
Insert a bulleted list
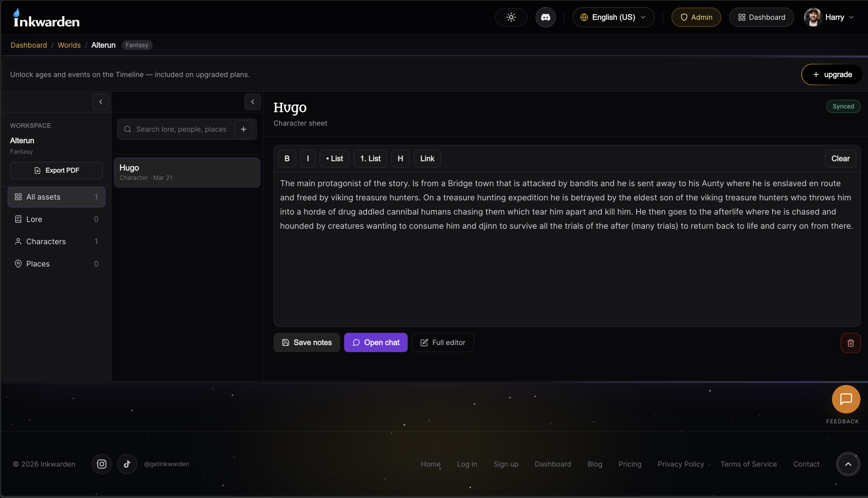coord(334,159)
